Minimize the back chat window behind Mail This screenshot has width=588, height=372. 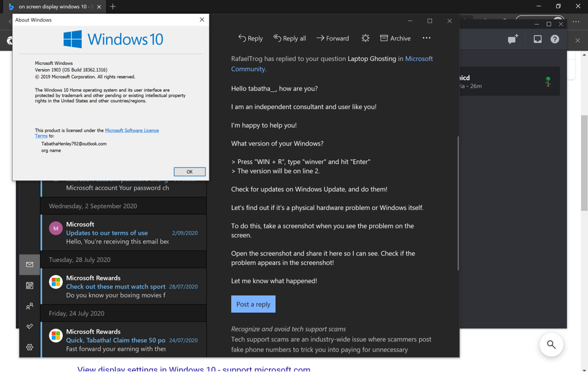537,24
